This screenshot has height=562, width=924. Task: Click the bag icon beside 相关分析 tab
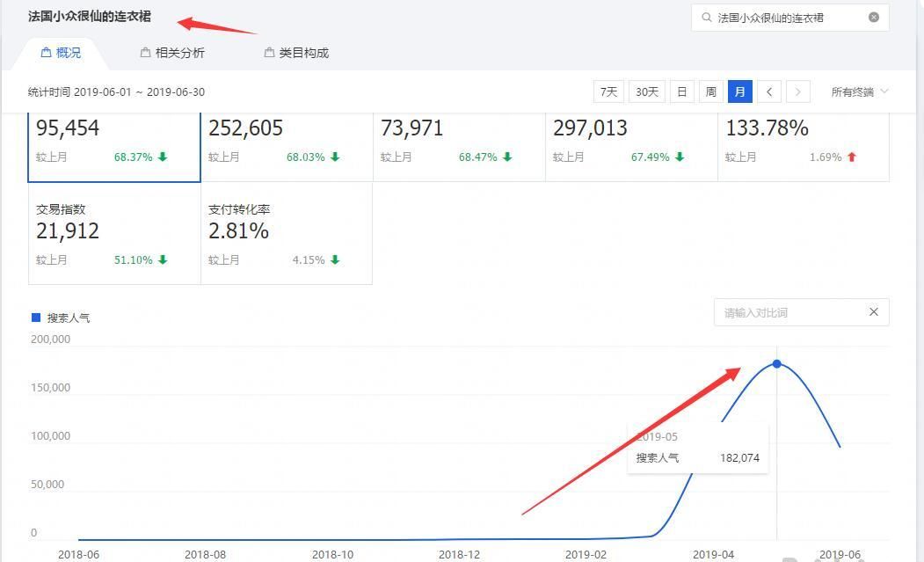pyautogui.click(x=143, y=53)
